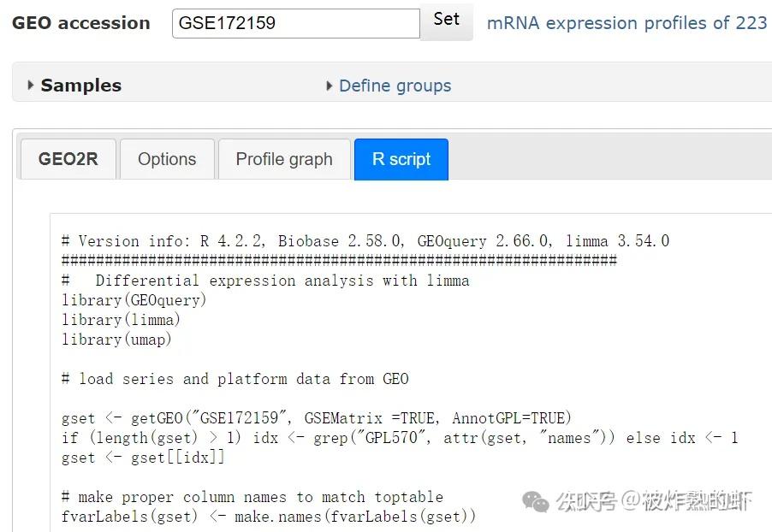Click the Set button

[x=447, y=21]
